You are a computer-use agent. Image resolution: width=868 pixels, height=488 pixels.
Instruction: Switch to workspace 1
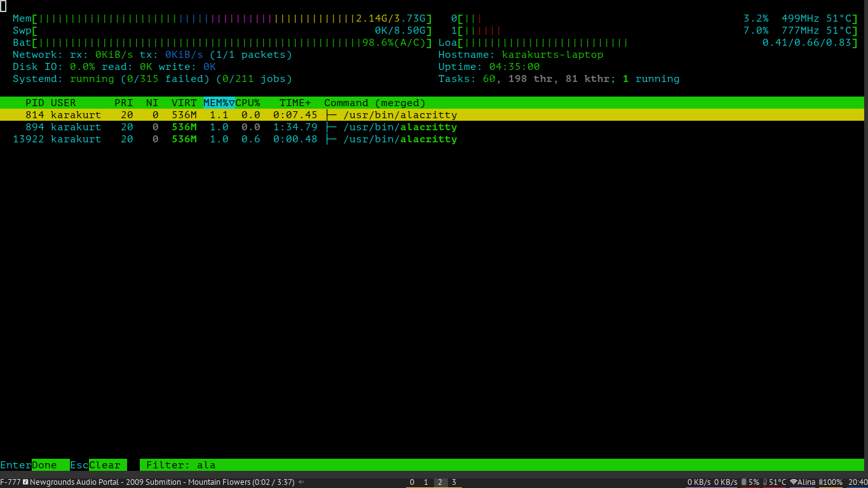coord(426,482)
